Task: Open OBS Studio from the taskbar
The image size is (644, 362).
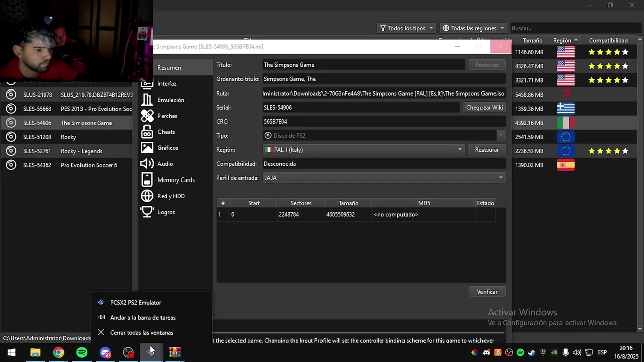Action: pos(129,352)
